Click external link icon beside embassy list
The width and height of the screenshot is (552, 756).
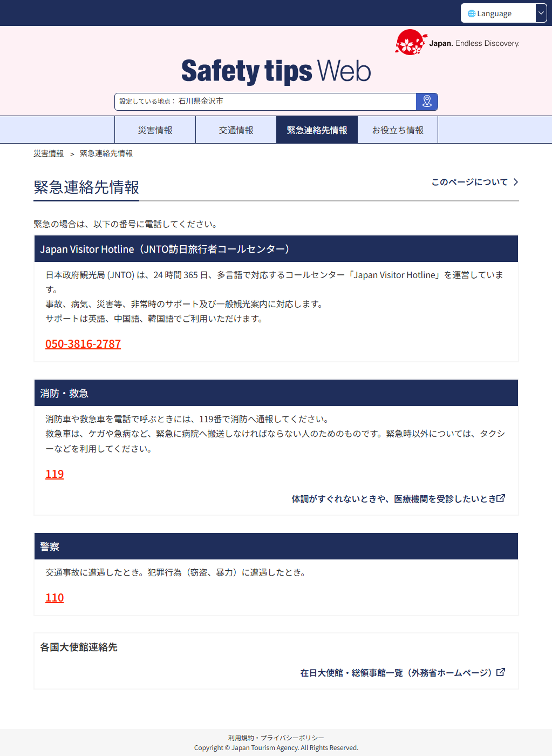pos(501,672)
